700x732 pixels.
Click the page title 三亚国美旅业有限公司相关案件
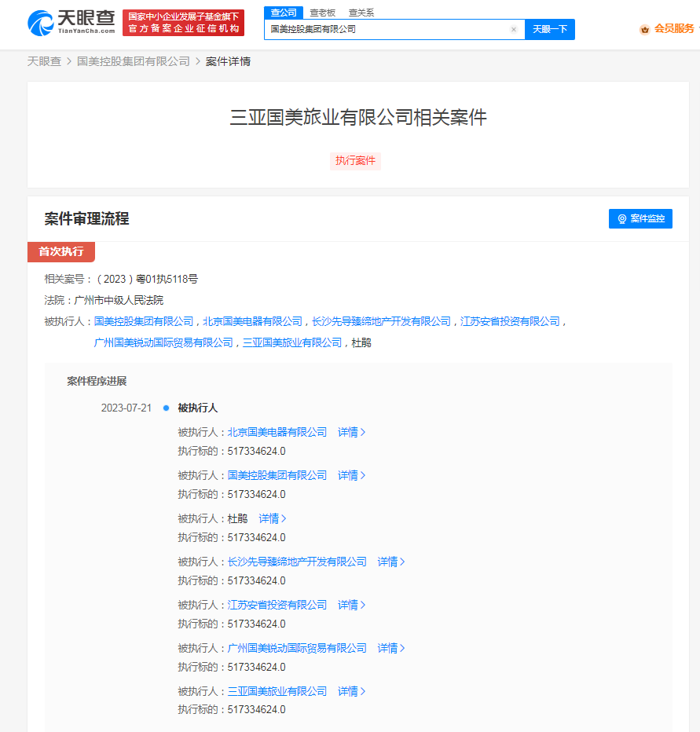coord(358,117)
